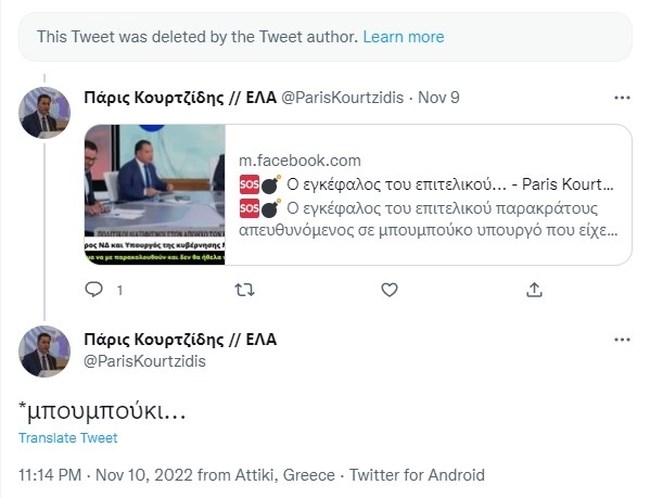This screenshot has height=498, width=650.
Task: Click the reply icon under the Nov 9 tweet
Action: click(x=94, y=289)
